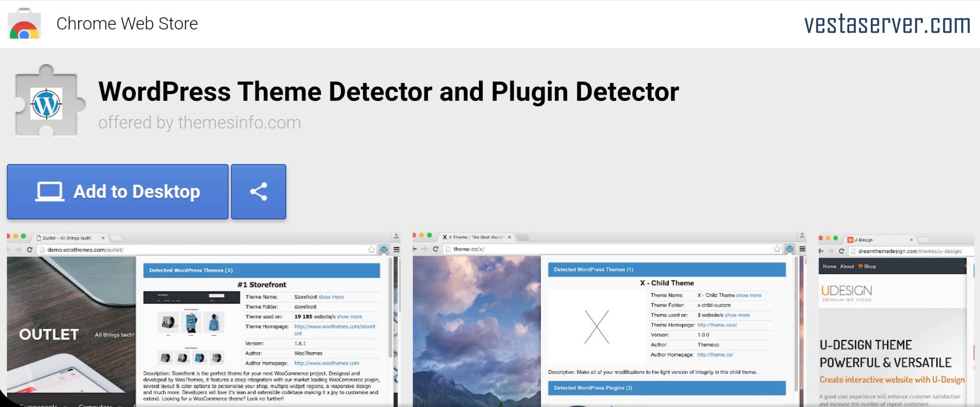Click the X theme preview thumbnail
This screenshot has width=980, height=407.
click(x=597, y=327)
